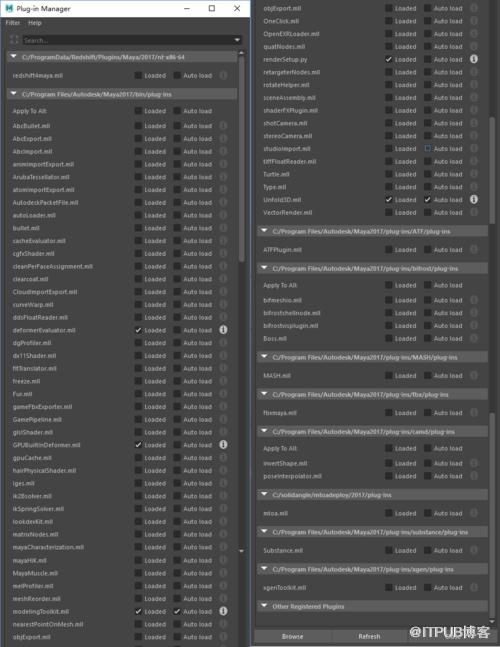Open the Filter menu

coord(13,23)
